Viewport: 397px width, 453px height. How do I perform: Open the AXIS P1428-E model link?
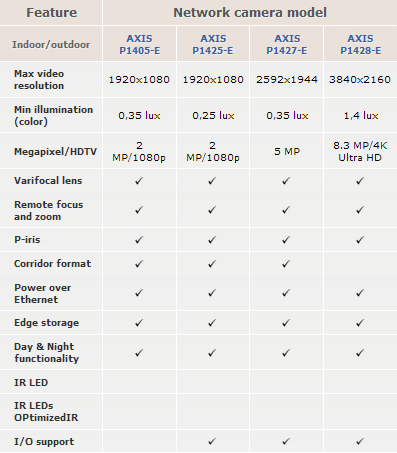click(360, 44)
